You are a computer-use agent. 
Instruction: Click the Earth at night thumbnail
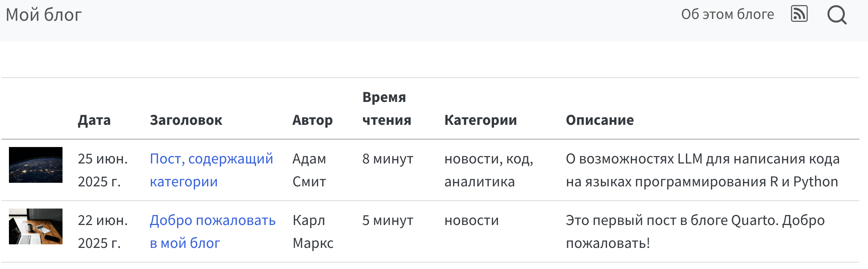click(36, 165)
